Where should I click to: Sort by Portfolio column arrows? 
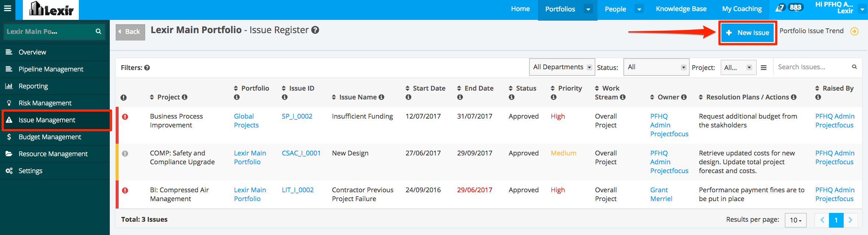[x=236, y=88]
